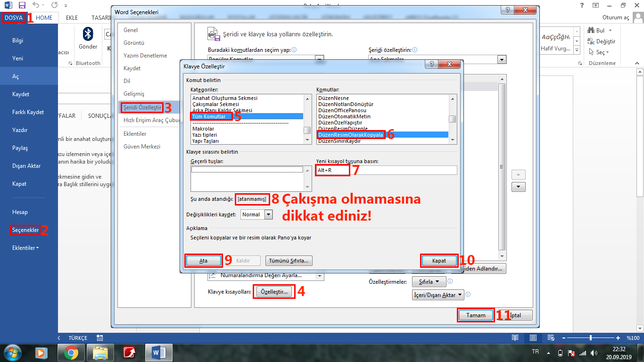Open the Sıfırla dropdown button
This screenshot has width=644, height=362.
pyautogui.click(x=429, y=282)
